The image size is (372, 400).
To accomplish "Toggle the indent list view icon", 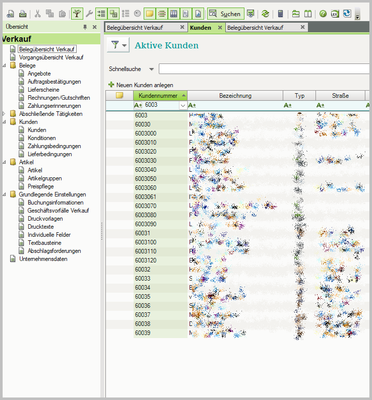I will click(x=101, y=14).
